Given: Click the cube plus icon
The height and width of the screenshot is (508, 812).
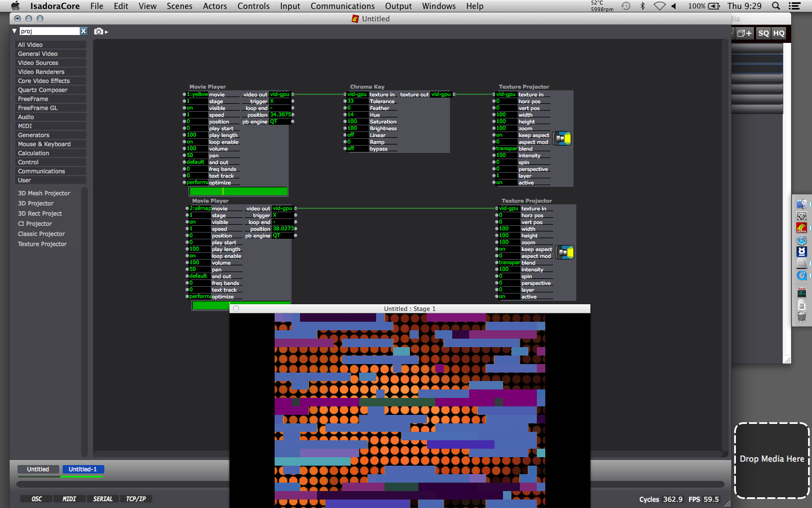Looking at the screenshot, I should point(744,33).
